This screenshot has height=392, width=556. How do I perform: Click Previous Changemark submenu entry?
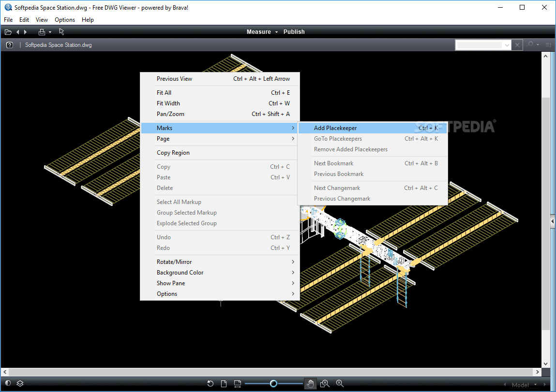tap(372, 199)
